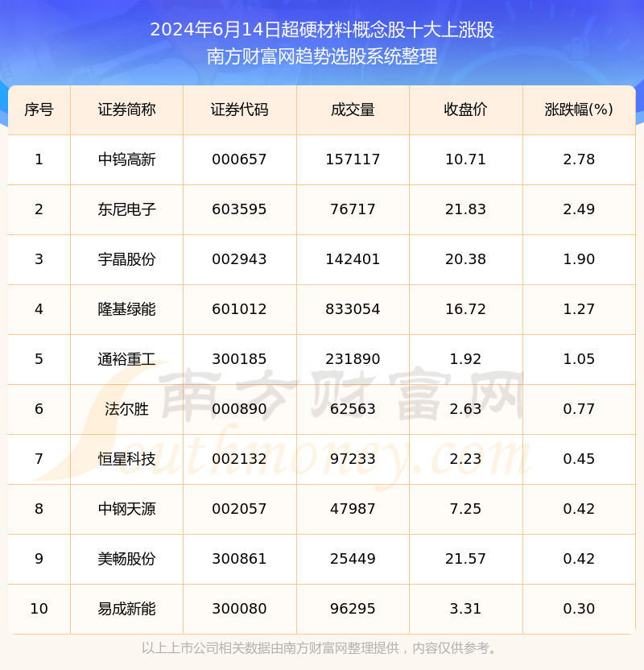The width and height of the screenshot is (644, 670).
Task: Click change percent 2.49
Action: (579, 209)
